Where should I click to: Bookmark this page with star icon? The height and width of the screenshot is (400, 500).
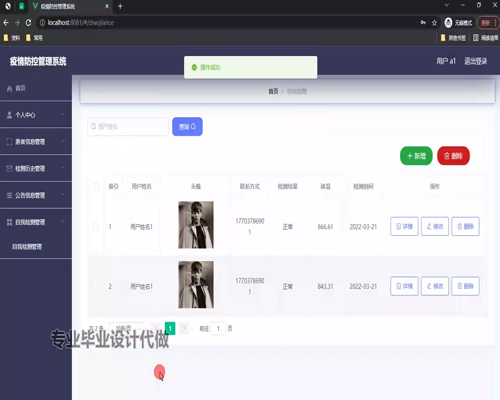[434, 23]
